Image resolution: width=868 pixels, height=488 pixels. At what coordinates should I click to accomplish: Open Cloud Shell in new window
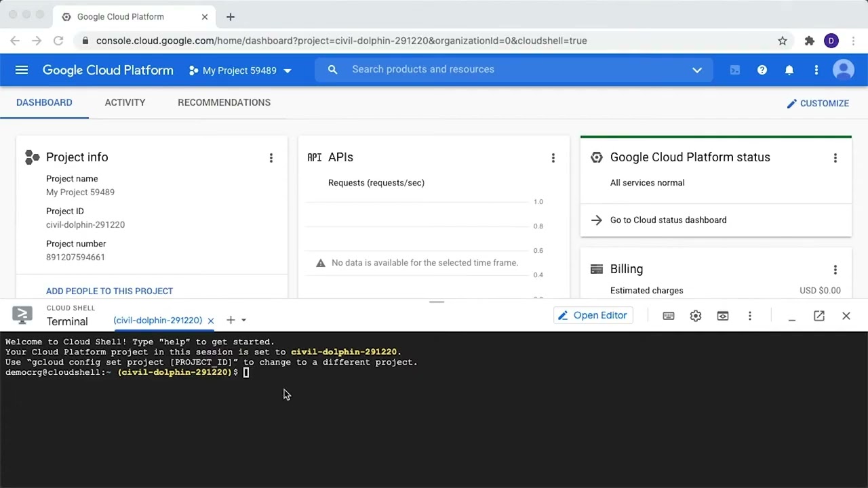click(819, 316)
